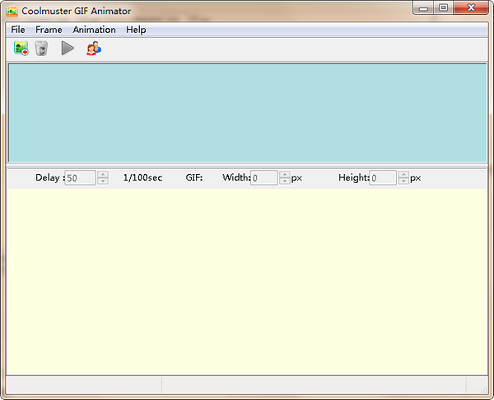
Task: Minimize the GIF Animator window
Action: point(423,8)
